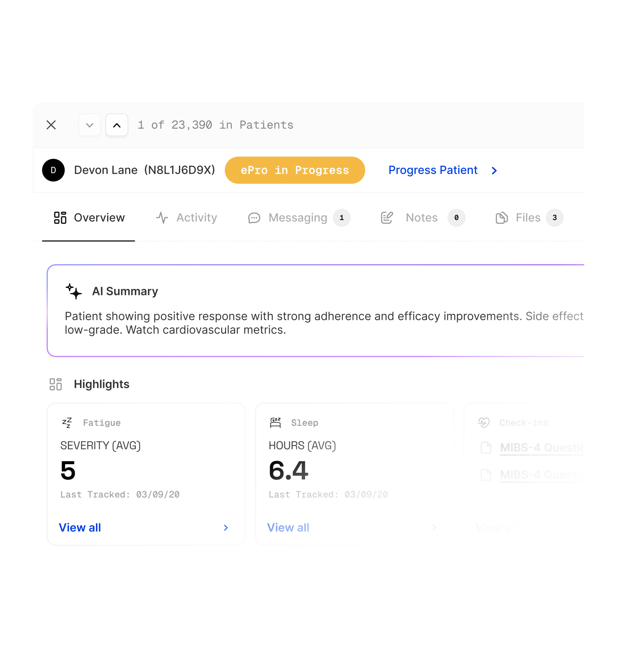
Task: Click the Check-ins heartbeat icon
Action: 484,423
